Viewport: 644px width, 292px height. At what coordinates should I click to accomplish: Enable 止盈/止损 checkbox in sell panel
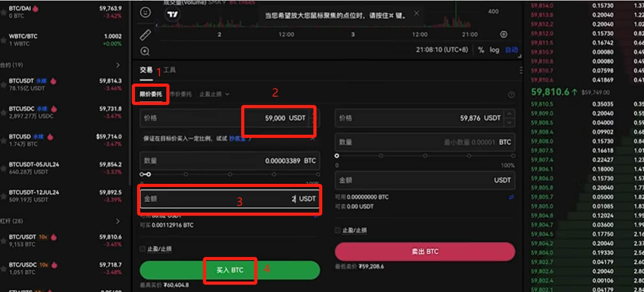(x=338, y=230)
